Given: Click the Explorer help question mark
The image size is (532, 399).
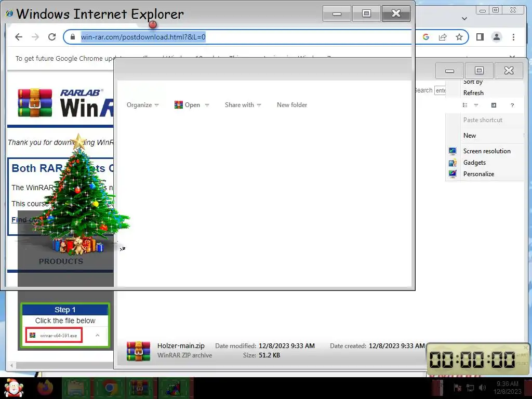Looking at the screenshot, I should (512, 105).
